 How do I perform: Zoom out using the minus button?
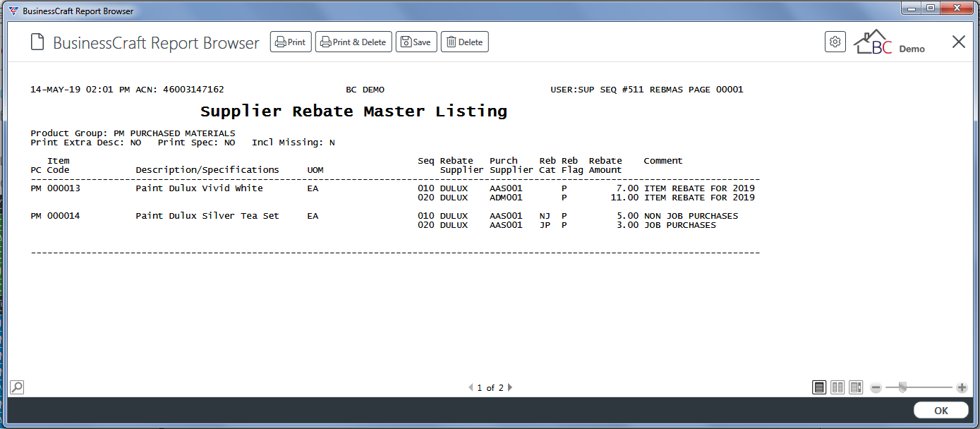876,387
